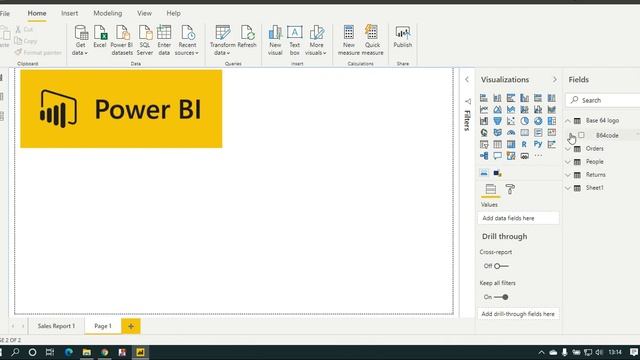Select the Matrix visual
This screenshot has height=360, width=640.
tap(511, 144)
